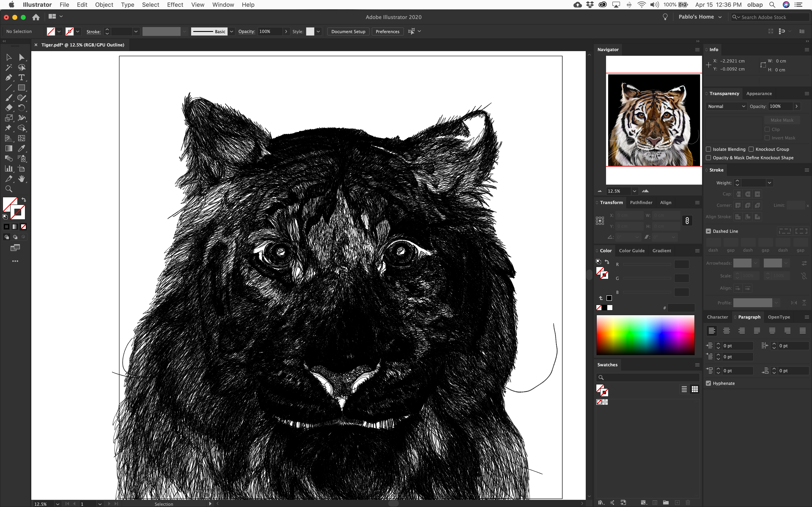Screen dimensions: 812x507
Task: Expand the Navigator zoom level dropdown
Action: [634, 191]
